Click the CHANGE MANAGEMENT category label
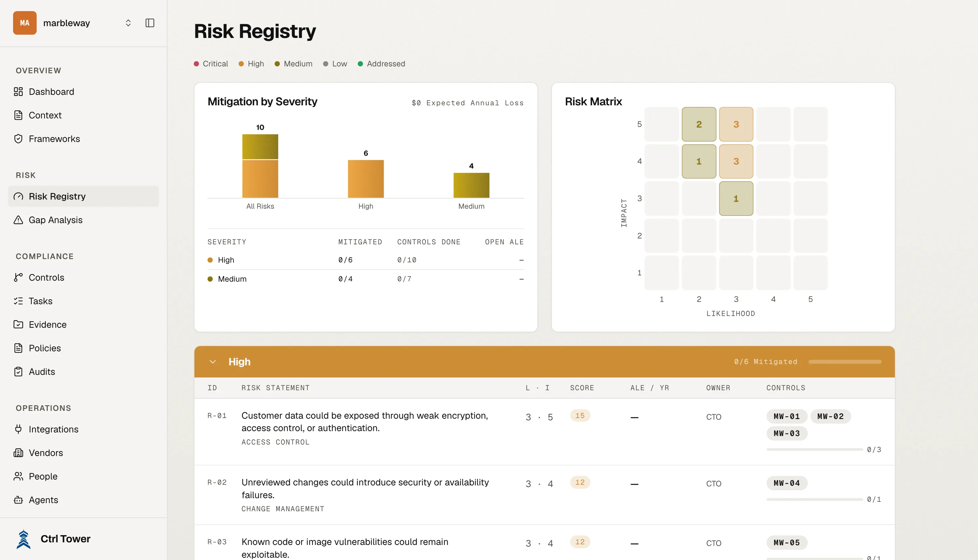 [283, 508]
